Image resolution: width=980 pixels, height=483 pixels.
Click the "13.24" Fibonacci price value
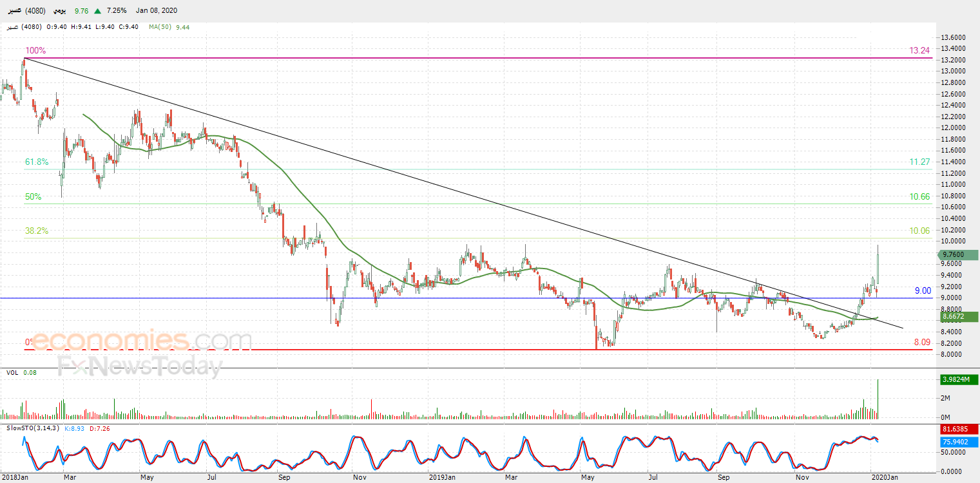[x=919, y=51]
